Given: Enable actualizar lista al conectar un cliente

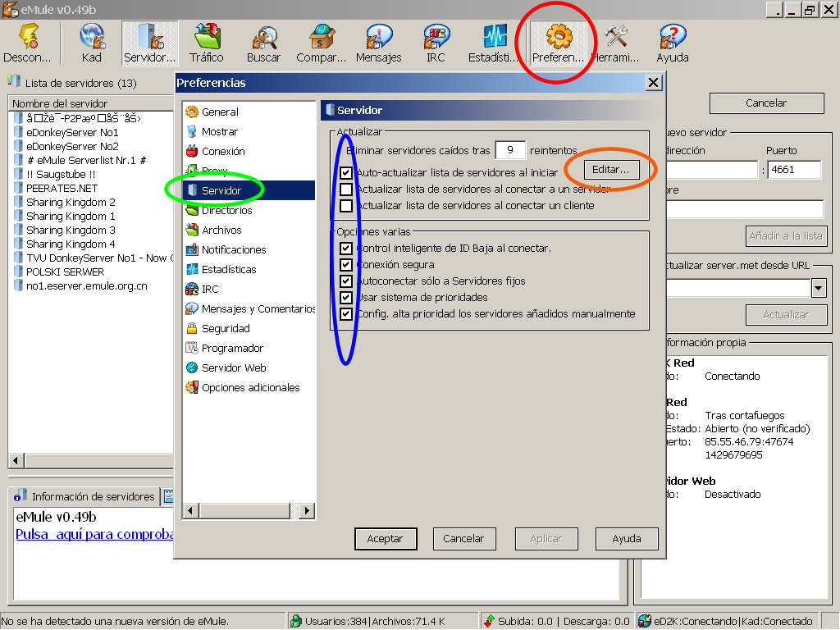Looking at the screenshot, I should click(346, 206).
